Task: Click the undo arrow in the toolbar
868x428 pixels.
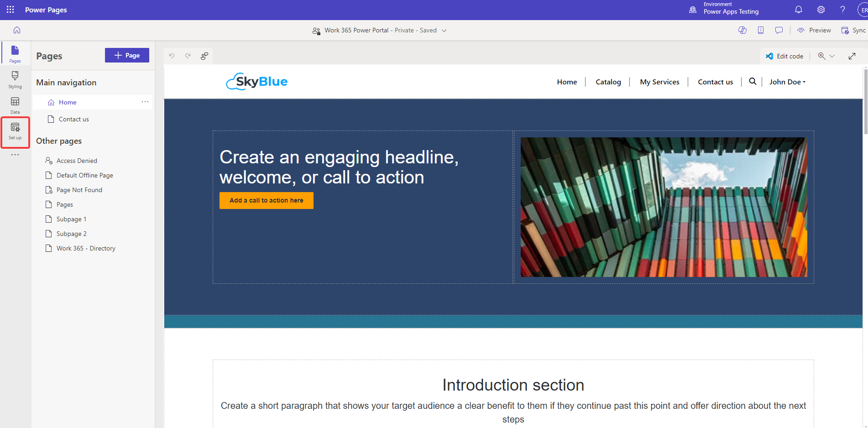Action: pos(172,56)
